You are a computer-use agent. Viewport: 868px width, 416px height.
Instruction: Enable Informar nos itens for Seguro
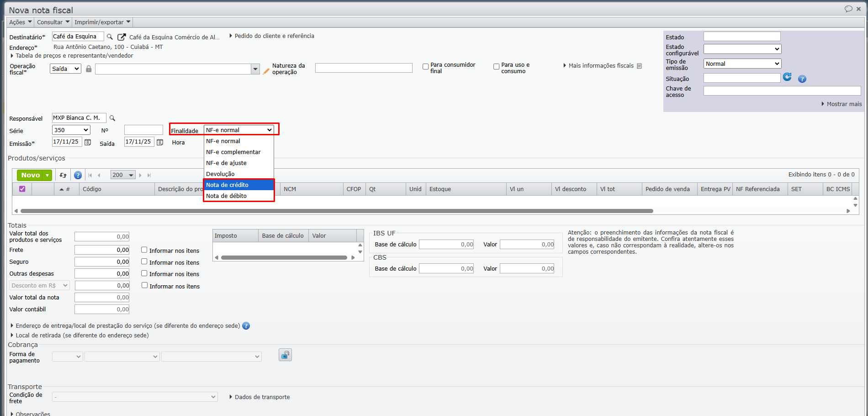(x=144, y=262)
